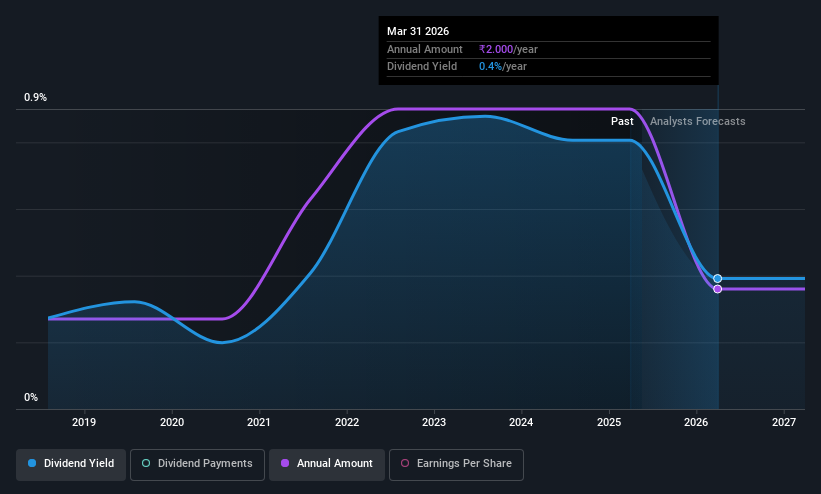Click the 0% y-axis label
Image resolution: width=821 pixels, height=494 pixels.
pos(31,398)
